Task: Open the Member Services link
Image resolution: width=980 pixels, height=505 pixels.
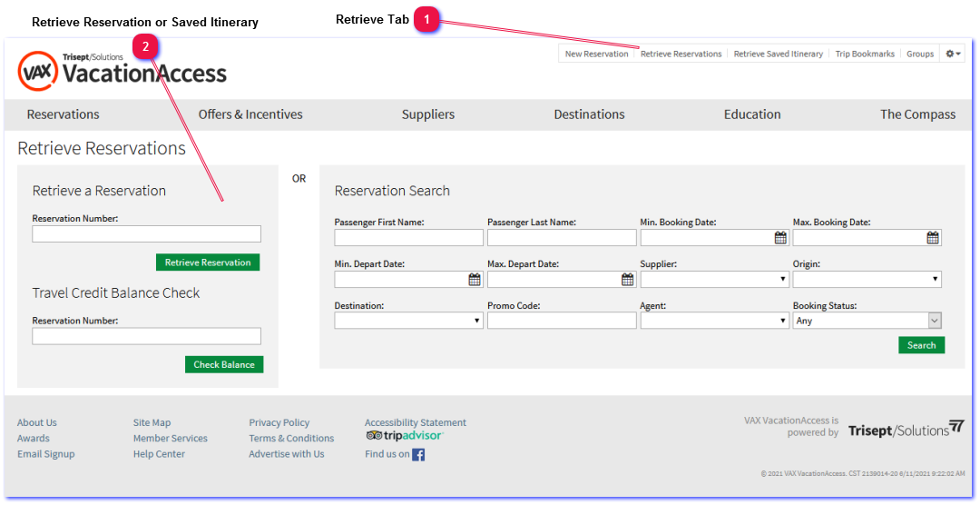Action: click(170, 439)
